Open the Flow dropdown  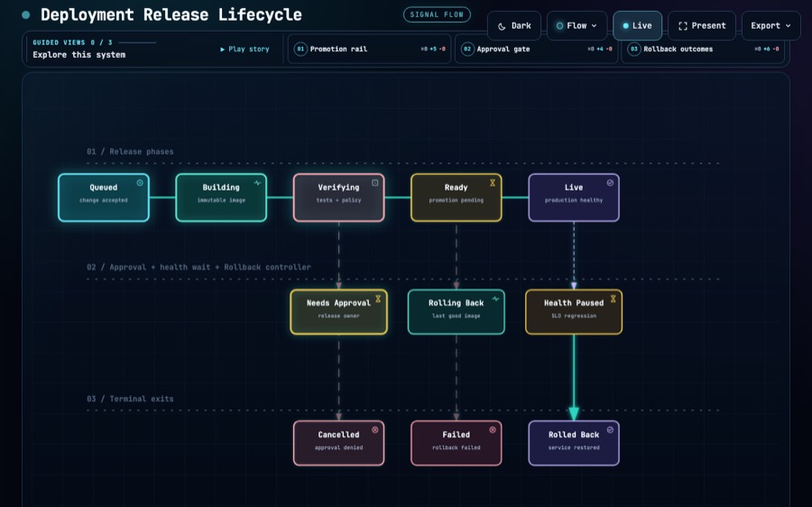click(577, 26)
